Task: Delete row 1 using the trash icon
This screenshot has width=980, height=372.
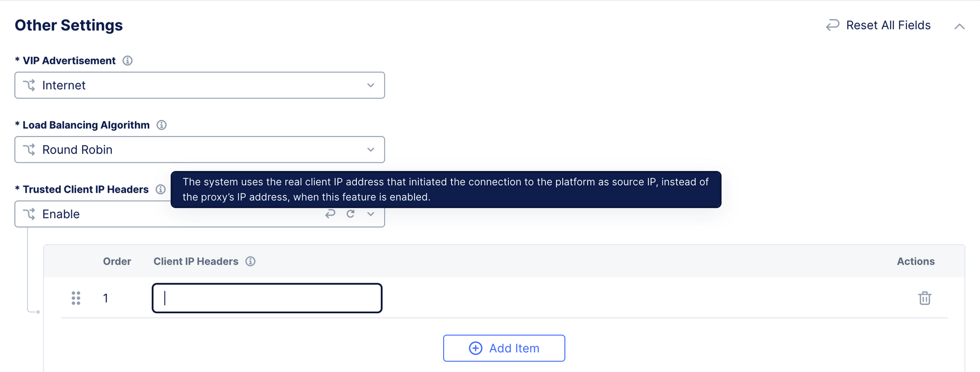Action: [x=924, y=298]
